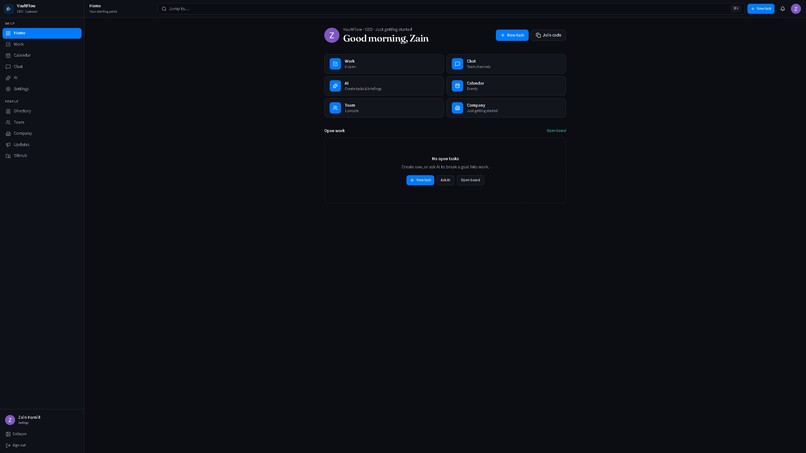The width and height of the screenshot is (806, 453).
Task: Click the Ask AI button
Action: (445, 180)
